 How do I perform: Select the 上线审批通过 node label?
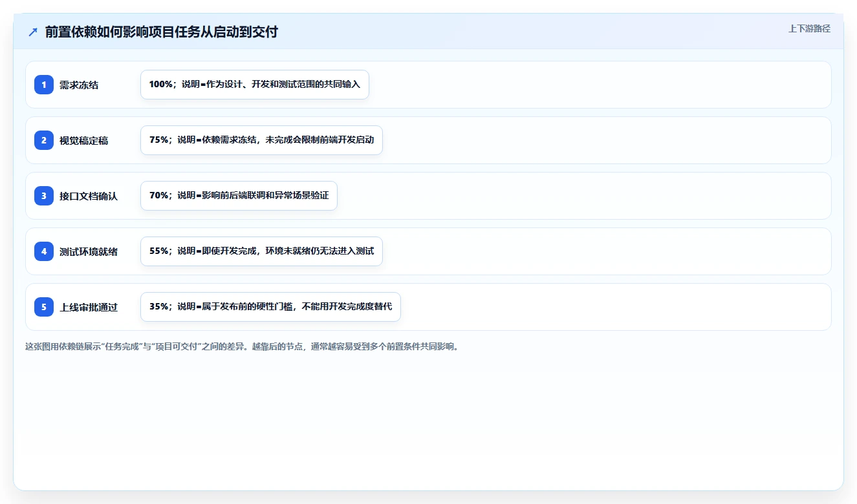pyautogui.click(x=89, y=307)
